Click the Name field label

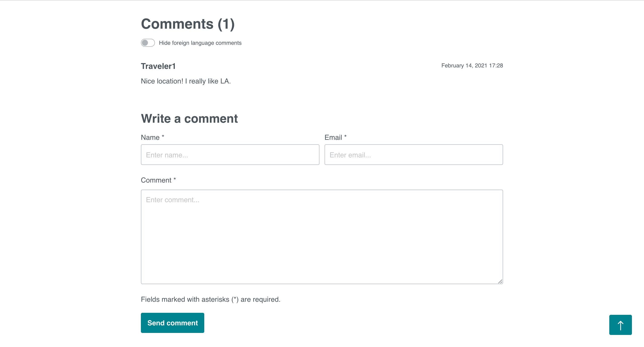point(150,138)
